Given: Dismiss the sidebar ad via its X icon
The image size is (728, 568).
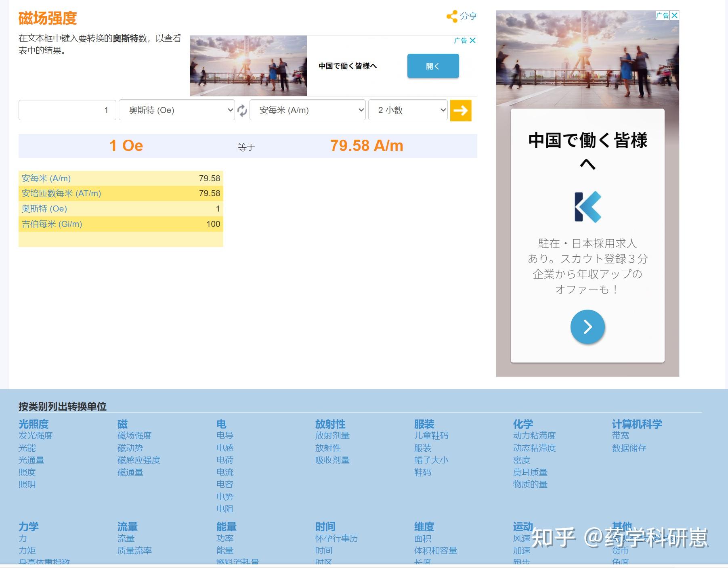Looking at the screenshot, I should click(675, 15).
